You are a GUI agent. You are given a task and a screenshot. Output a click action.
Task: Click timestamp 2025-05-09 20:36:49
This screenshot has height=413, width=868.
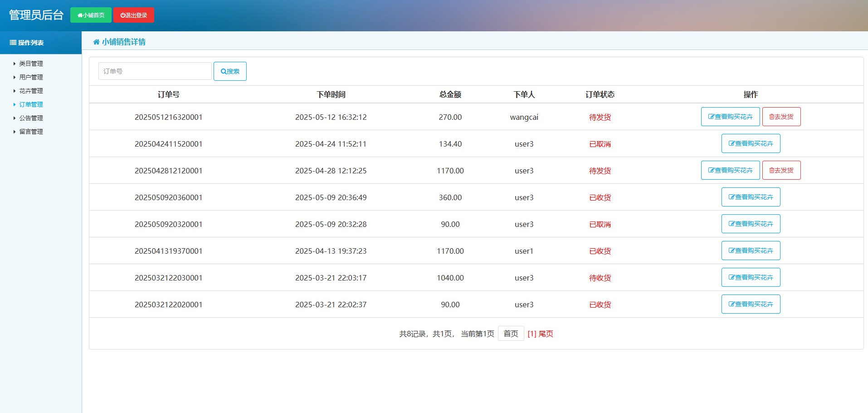click(x=331, y=197)
